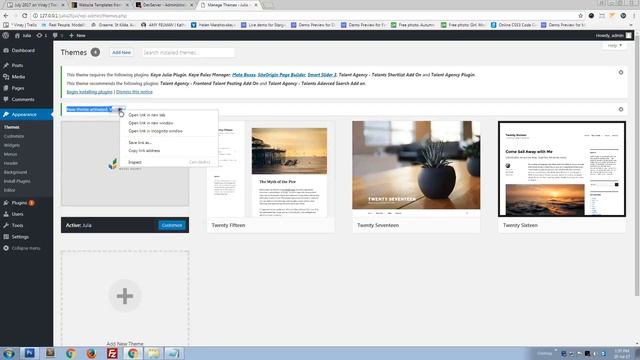Screen dimensions: 640x360
Task: Bookmark this page with the star icon
Action: coord(580,16)
